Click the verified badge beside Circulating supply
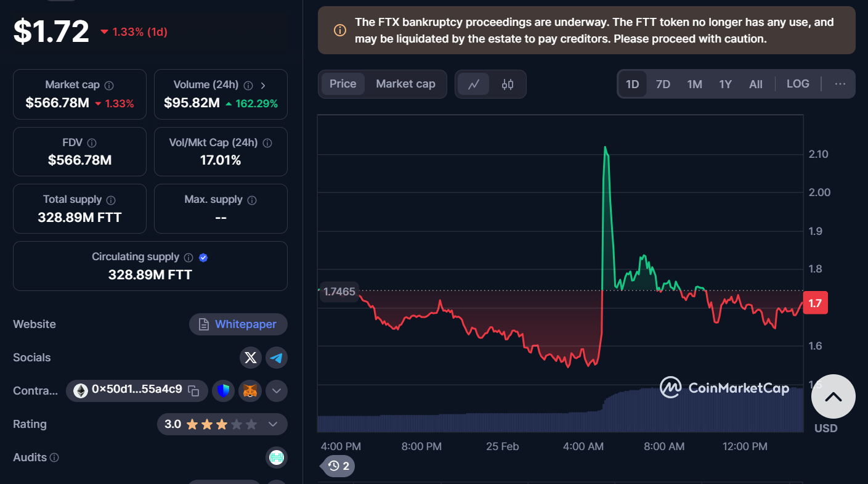 coord(203,257)
